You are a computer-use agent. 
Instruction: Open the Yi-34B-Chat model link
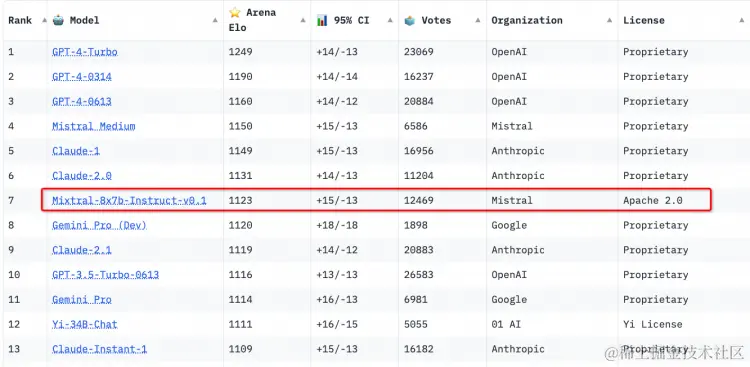click(x=85, y=324)
